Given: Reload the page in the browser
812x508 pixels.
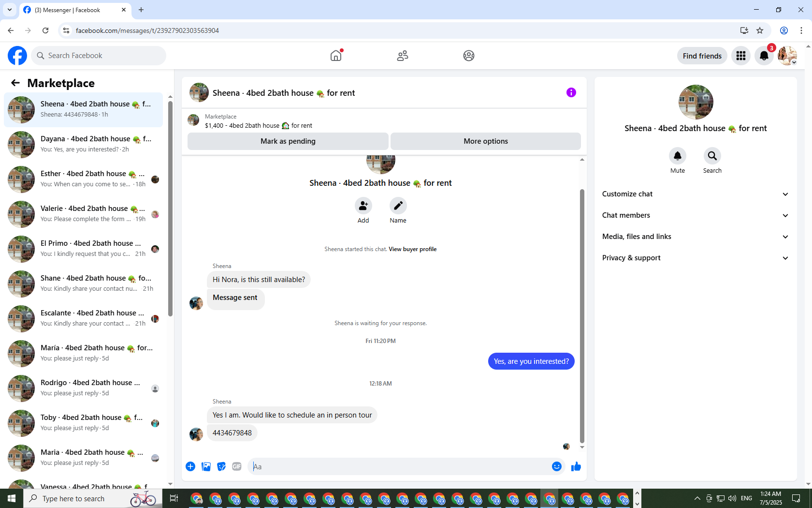Looking at the screenshot, I should pyautogui.click(x=45, y=30).
